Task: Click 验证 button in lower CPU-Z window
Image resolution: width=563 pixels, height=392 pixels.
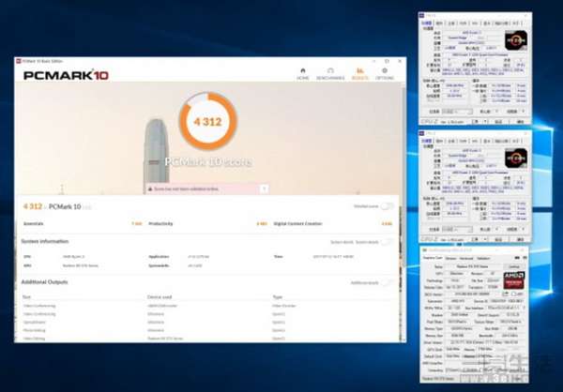Action: [x=499, y=239]
